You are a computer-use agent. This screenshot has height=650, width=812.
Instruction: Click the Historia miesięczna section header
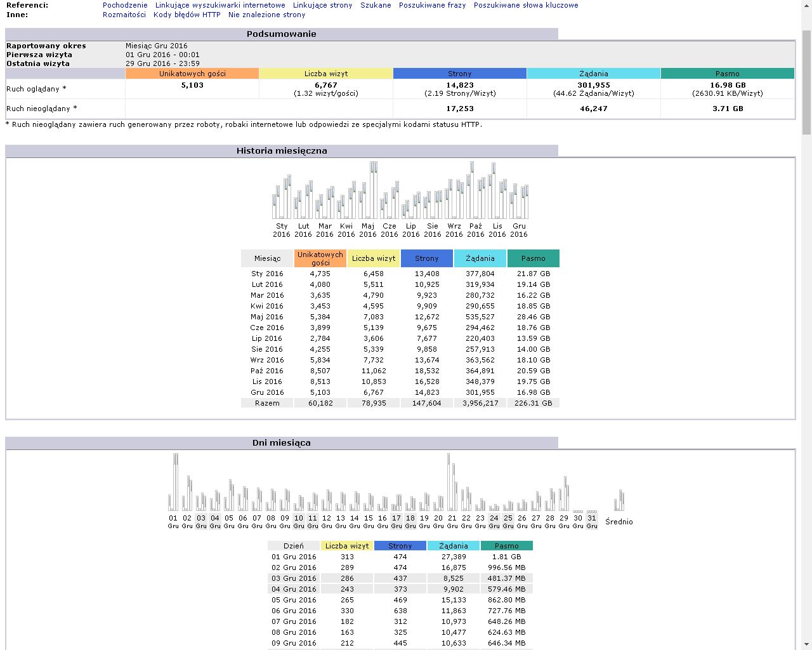pyautogui.click(x=282, y=150)
